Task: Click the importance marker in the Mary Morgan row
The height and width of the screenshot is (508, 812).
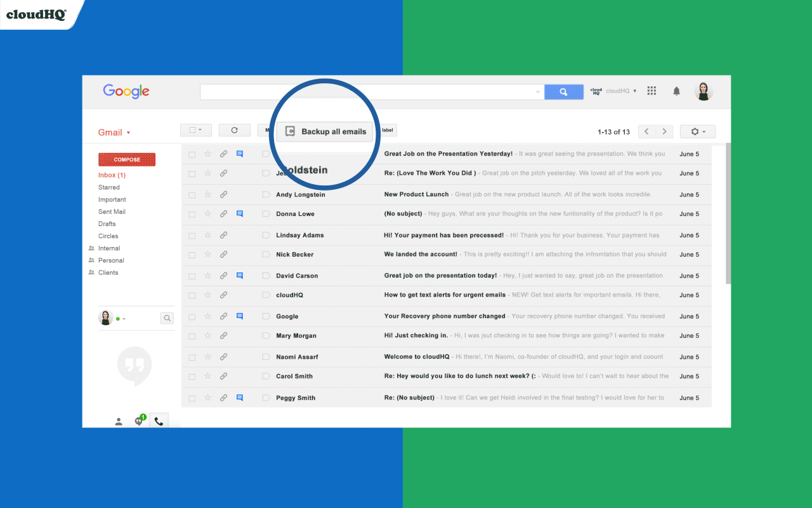Action: point(266,336)
